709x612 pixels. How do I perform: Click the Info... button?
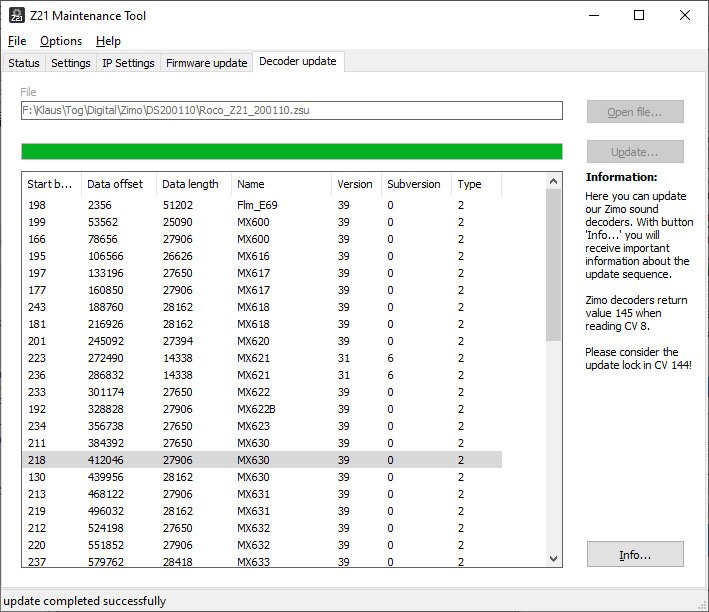[x=635, y=554]
